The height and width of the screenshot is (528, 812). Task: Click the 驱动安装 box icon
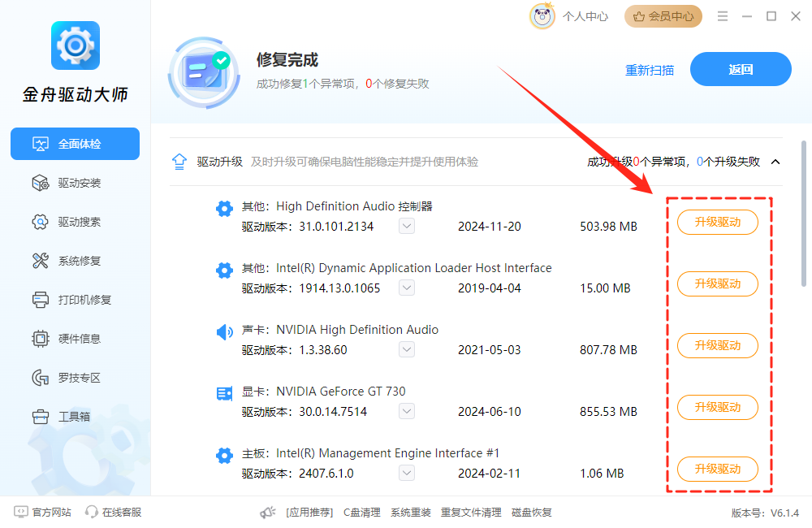(x=41, y=183)
